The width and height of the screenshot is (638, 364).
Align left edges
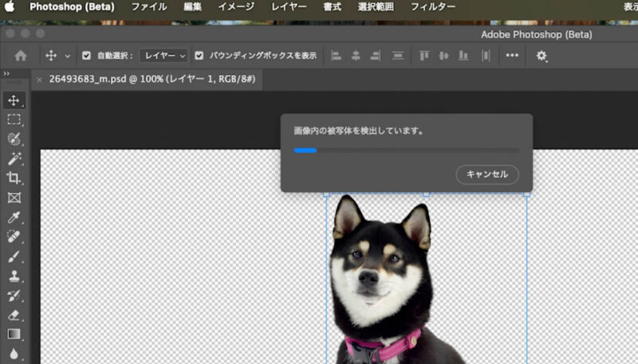[x=336, y=56]
